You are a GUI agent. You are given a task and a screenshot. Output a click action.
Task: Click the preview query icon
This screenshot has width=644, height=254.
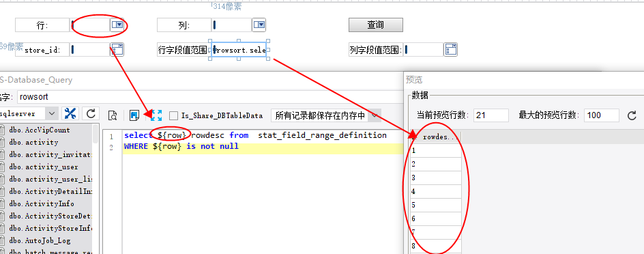pyautogui.click(x=113, y=115)
